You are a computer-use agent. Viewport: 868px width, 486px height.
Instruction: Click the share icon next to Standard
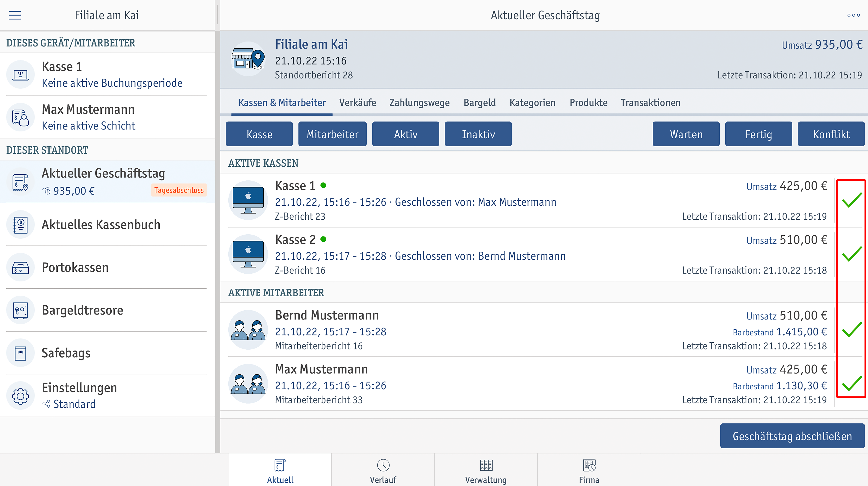(46, 404)
